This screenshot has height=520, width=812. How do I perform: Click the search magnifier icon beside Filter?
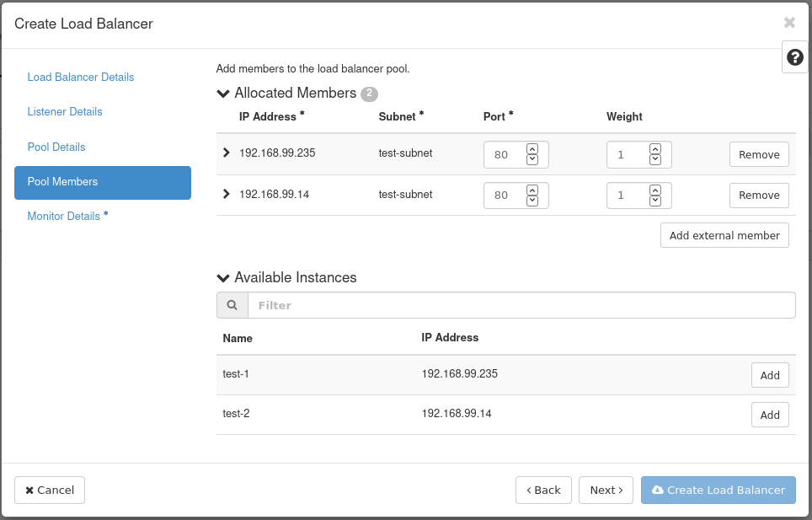tap(232, 305)
